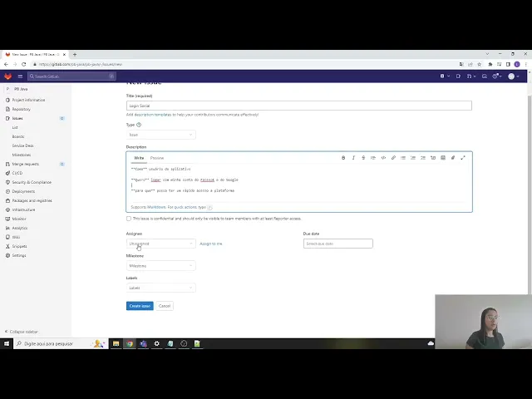532x399 pixels.
Task: Switch description editor to full screen
Action: 463,158
